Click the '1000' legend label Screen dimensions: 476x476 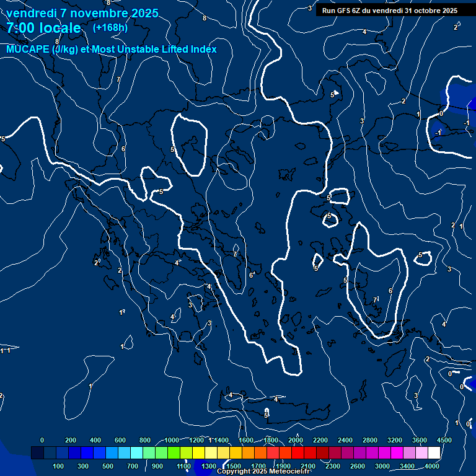[x=172, y=440]
